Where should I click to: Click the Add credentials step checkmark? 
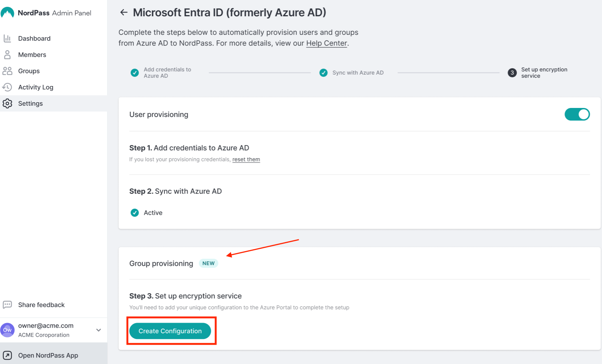[135, 73]
